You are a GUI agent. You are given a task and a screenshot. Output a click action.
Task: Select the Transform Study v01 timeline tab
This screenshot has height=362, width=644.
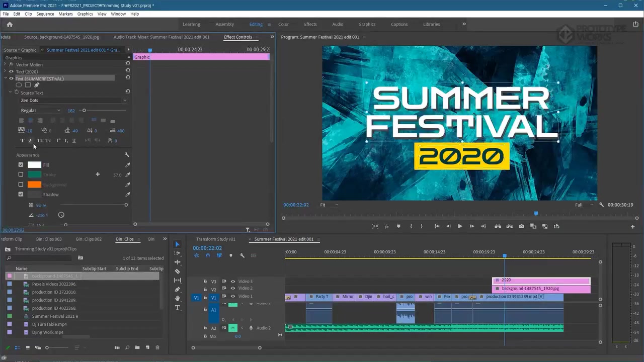[215, 239]
